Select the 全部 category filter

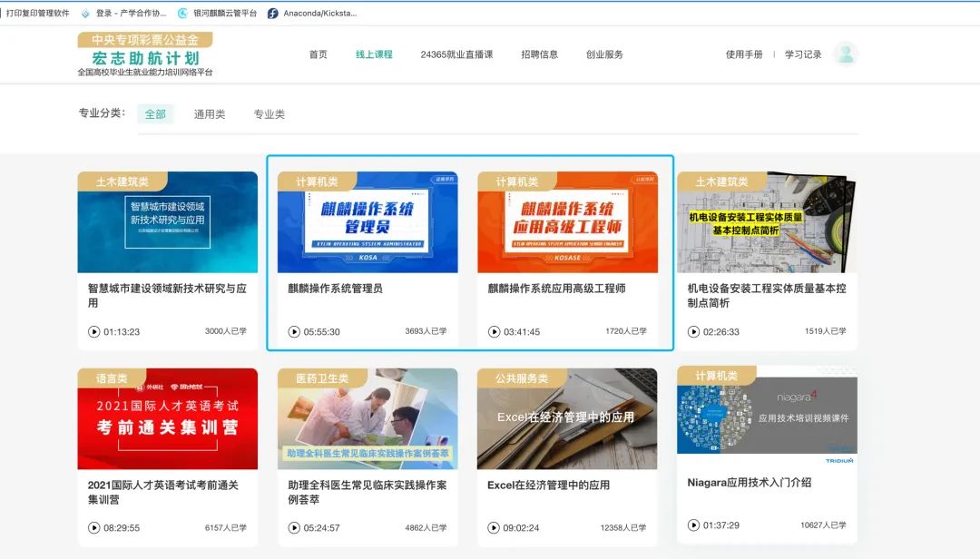pos(155,114)
